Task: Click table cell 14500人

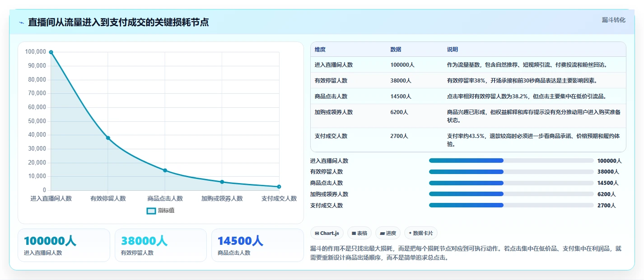Action: tap(401, 96)
